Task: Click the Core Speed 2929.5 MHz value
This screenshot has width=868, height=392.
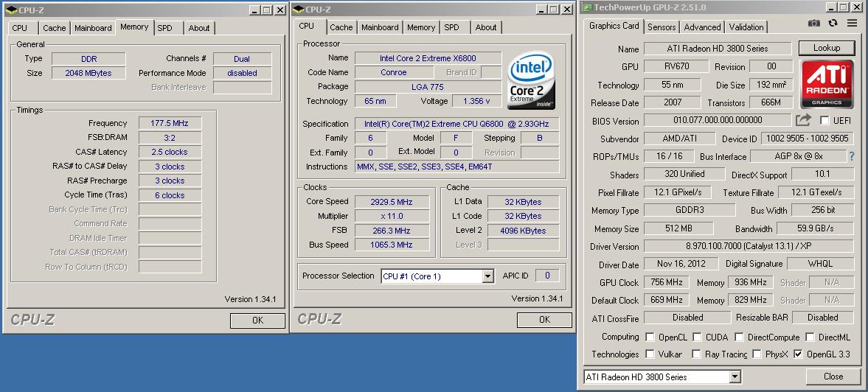Action: [x=392, y=202]
